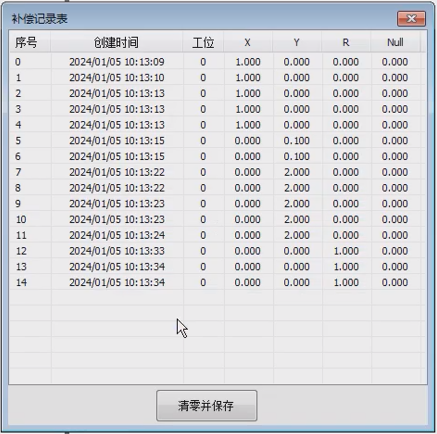Select the last record row 14
This screenshot has width=437, height=434.
217,283
